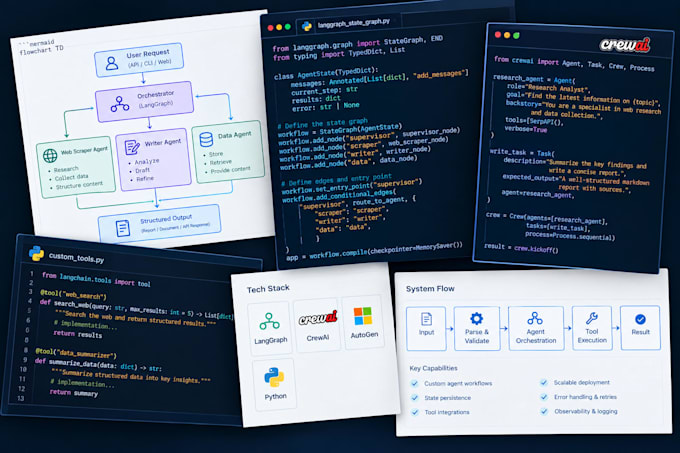
Task: Click the yellow dot in crewai window
Action: pyautogui.click(x=507, y=35)
